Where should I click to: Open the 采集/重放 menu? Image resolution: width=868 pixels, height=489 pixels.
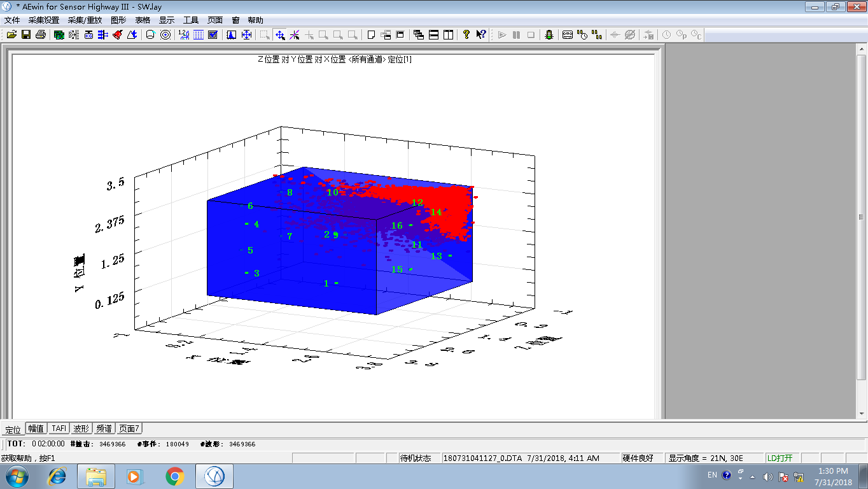tap(85, 20)
